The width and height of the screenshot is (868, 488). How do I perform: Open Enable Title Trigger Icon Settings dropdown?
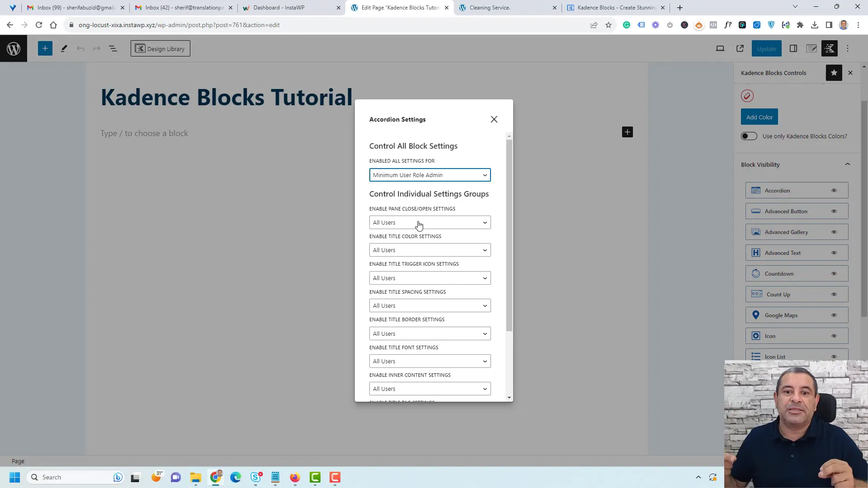coord(430,278)
